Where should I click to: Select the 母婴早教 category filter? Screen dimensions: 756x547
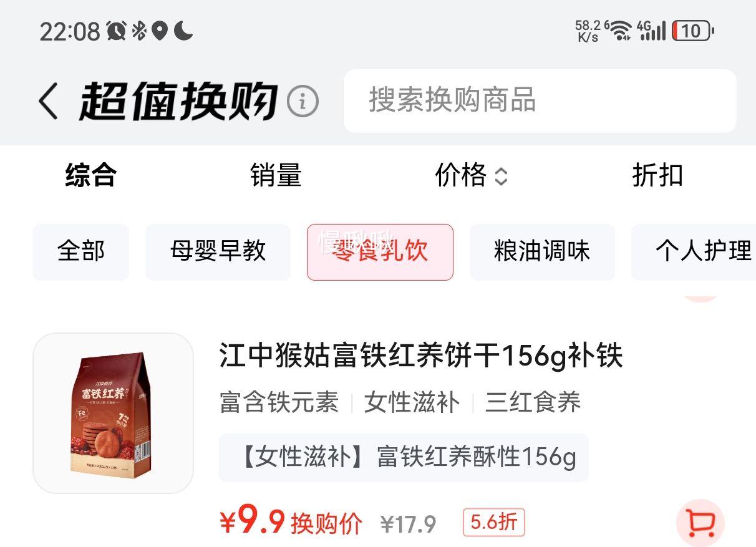[x=218, y=252]
